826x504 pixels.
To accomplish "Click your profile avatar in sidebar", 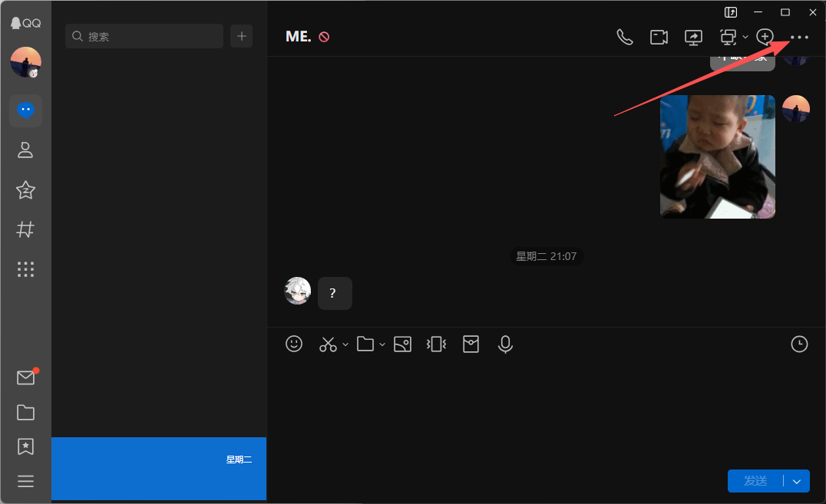I will tap(26, 62).
